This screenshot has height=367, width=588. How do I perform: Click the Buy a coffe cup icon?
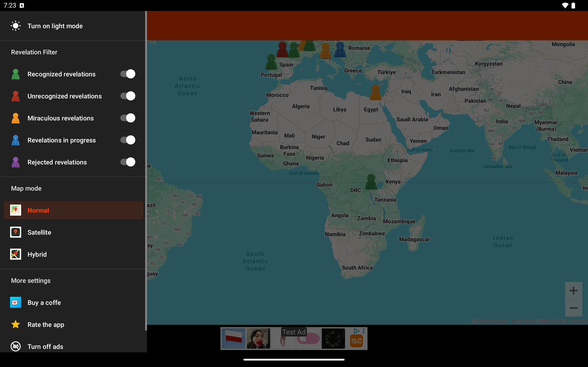click(x=16, y=303)
